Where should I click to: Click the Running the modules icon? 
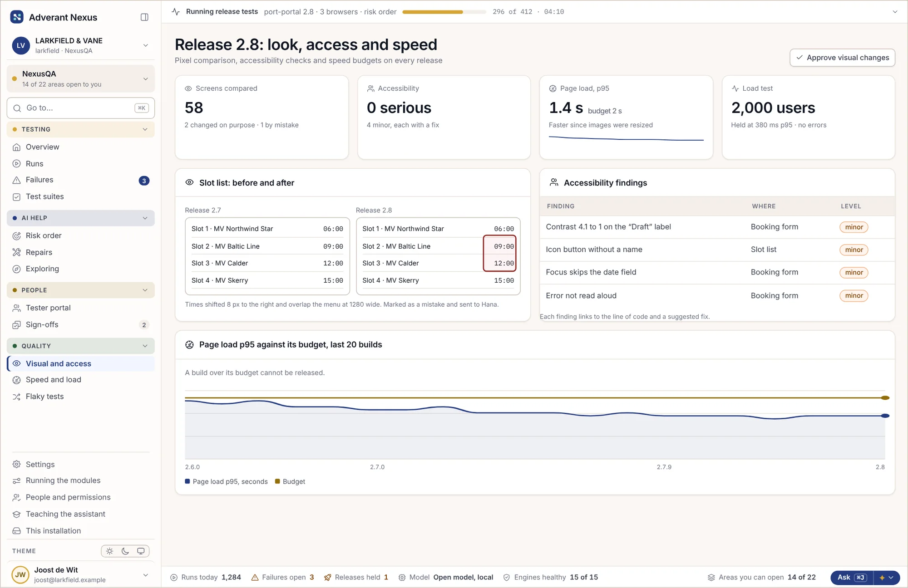[17, 481]
